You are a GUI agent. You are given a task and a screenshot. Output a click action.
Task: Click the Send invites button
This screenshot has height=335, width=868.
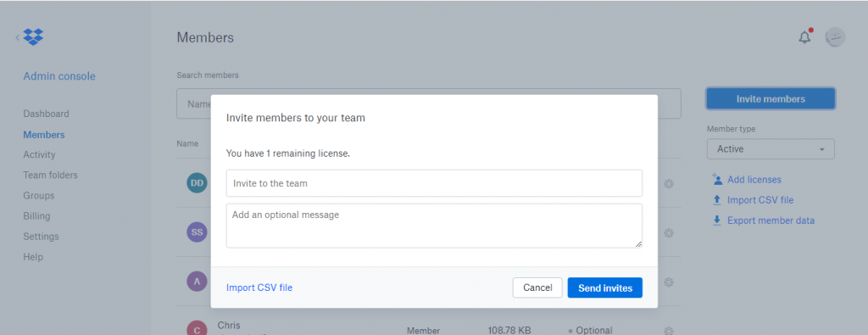[605, 288]
